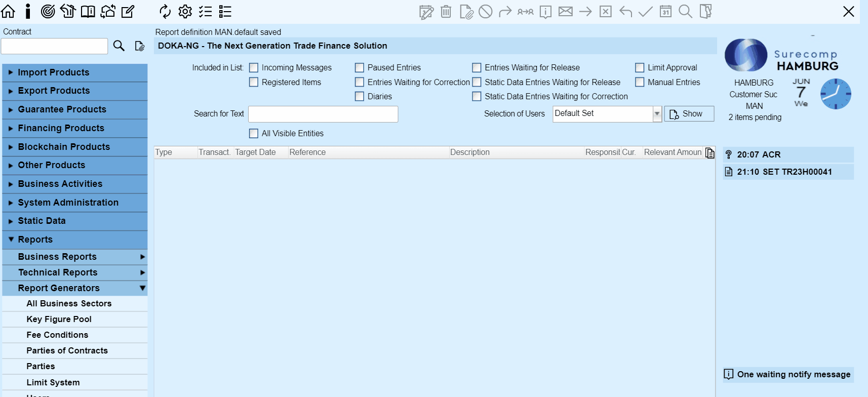Expand Export Products menu
The height and width of the screenshot is (397, 868).
(x=75, y=91)
